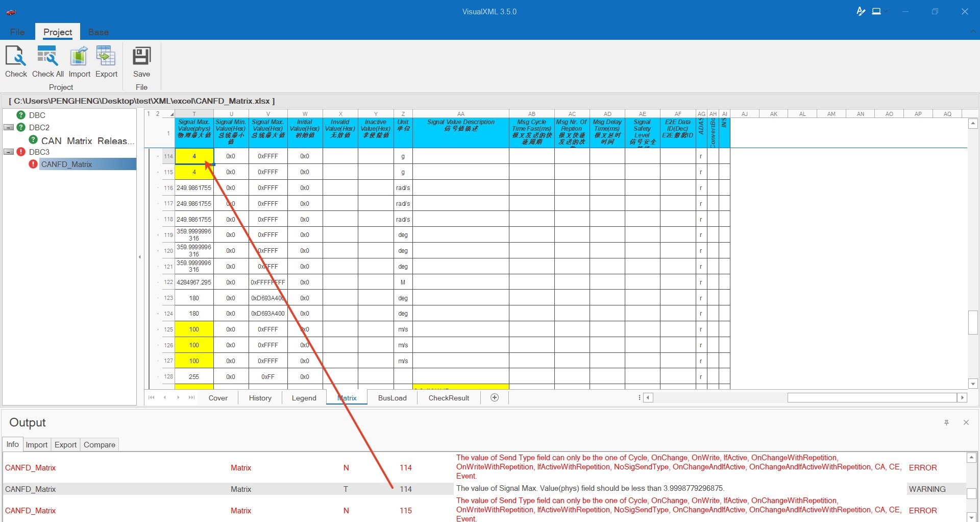980x522 pixels.
Task: Save the file with Save icon
Action: click(141, 61)
